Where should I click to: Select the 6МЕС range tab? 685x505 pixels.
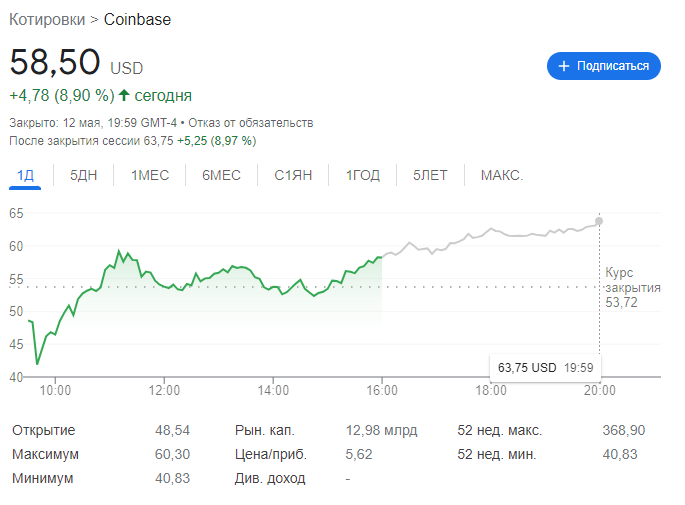point(221,175)
